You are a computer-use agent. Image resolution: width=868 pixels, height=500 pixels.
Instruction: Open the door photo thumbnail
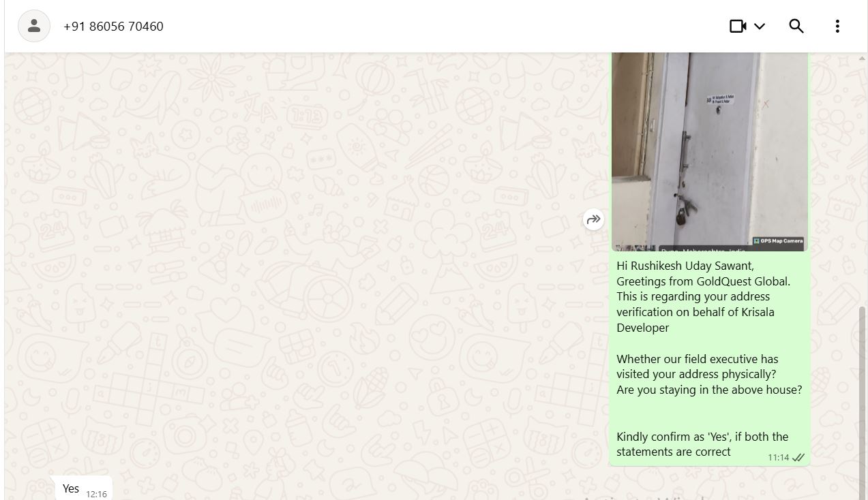pos(709,151)
